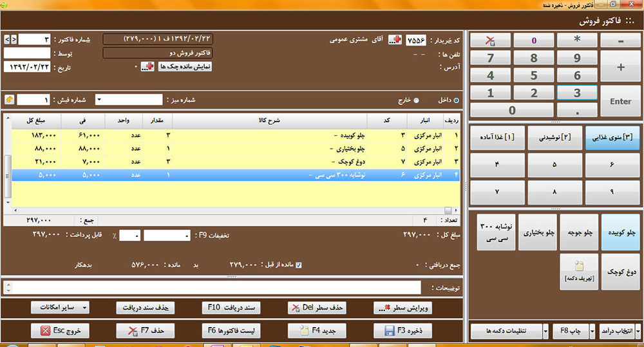Click numpad key 3
The image size is (644, 347).
pyautogui.click(x=577, y=93)
